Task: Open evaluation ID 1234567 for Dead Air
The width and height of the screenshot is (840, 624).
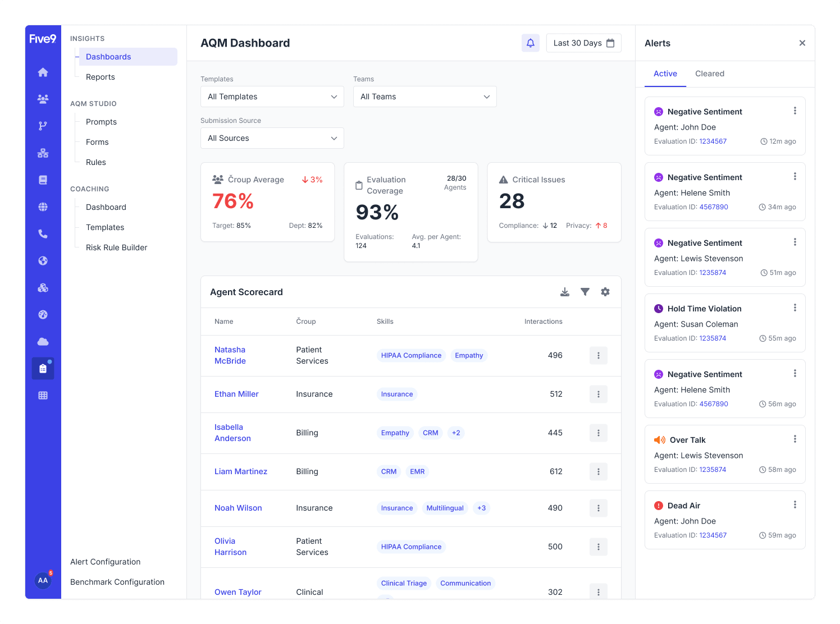Action: coord(713,535)
